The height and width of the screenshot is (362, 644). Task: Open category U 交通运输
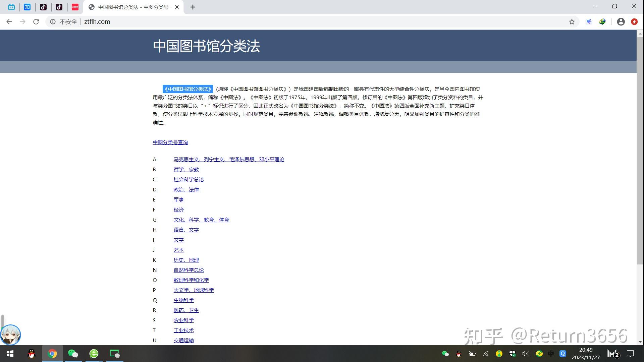point(183,341)
